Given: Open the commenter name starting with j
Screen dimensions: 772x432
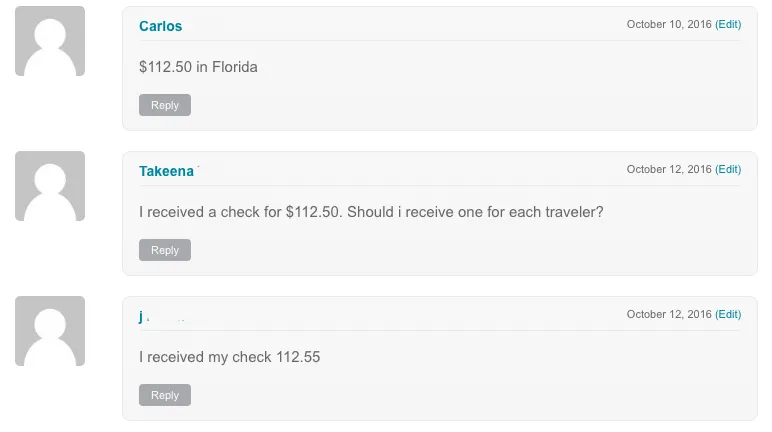Looking at the screenshot, I should [142, 316].
